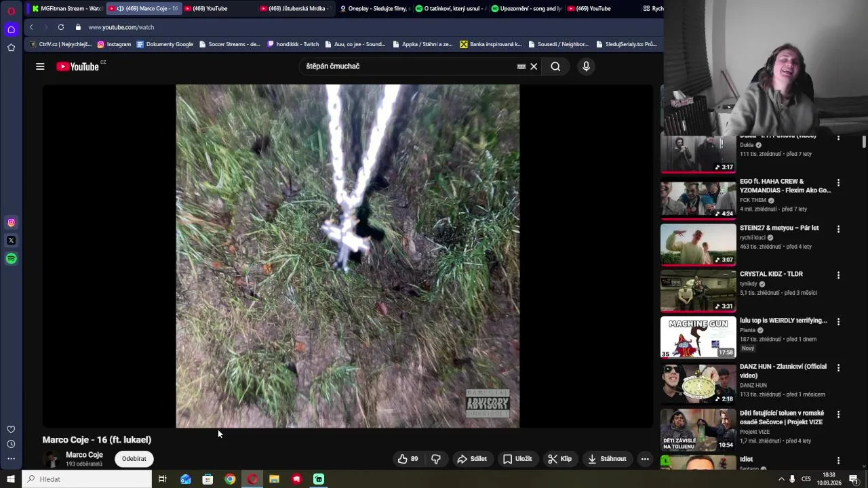Open options for STEIN27 & metyou video
Image resolution: width=868 pixels, height=488 pixels.
click(x=838, y=229)
